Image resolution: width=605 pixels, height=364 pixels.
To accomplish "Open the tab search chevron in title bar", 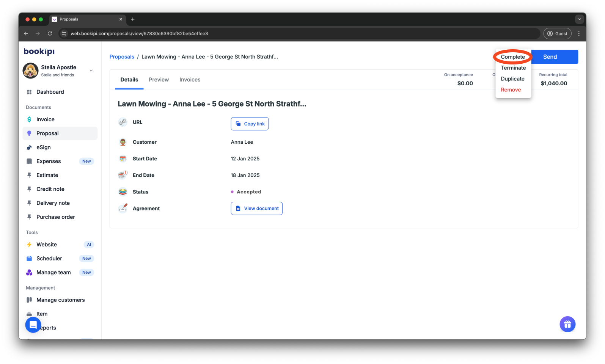I will [x=579, y=19].
